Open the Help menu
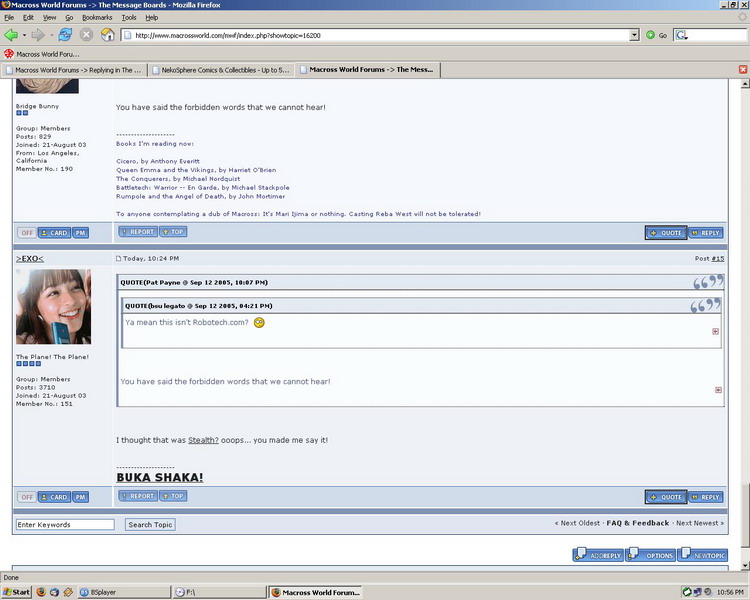The width and height of the screenshot is (750, 600). (152, 18)
